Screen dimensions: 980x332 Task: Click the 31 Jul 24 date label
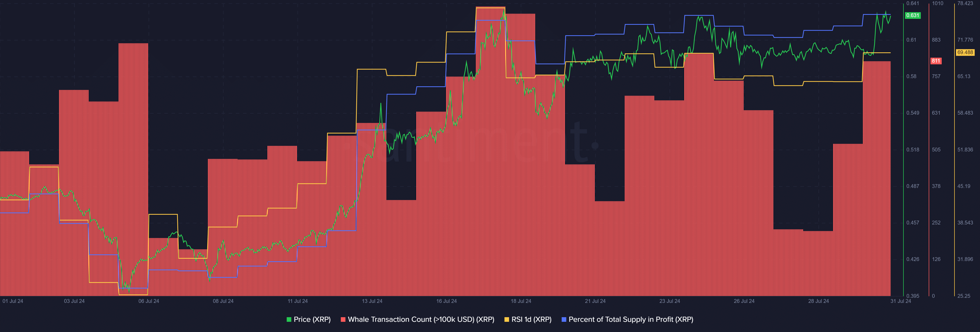coord(900,301)
